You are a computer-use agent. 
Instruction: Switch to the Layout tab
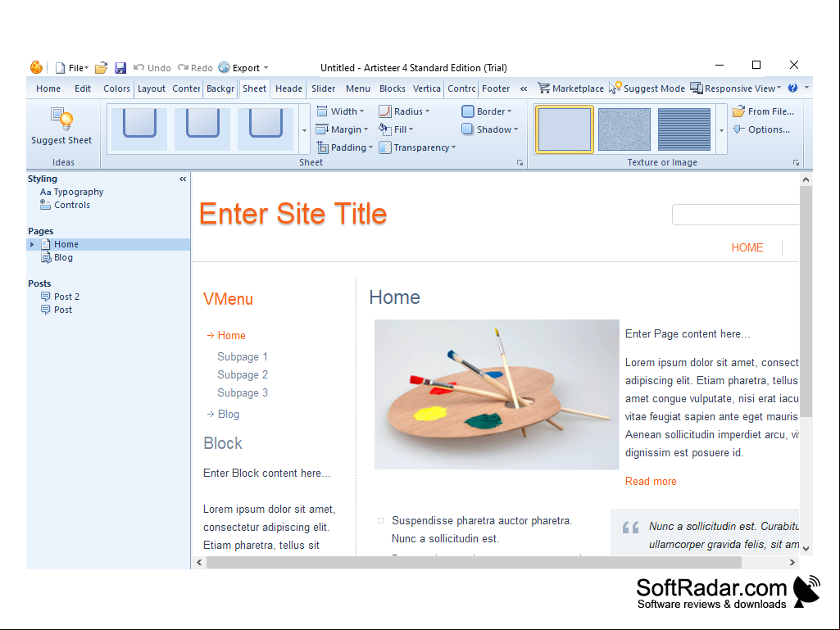(x=151, y=88)
